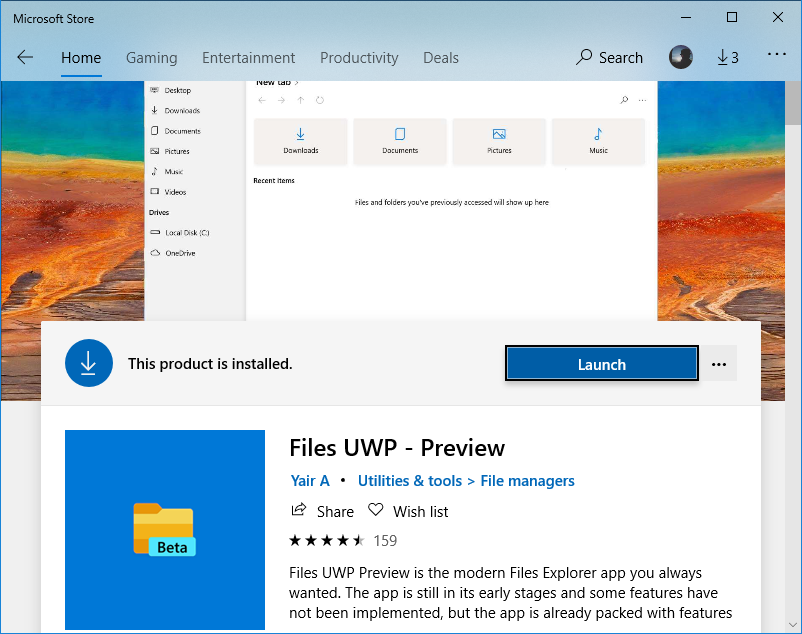Minimize the Microsoft Store window
The image size is (802, 634).
[x=686, y=17]
